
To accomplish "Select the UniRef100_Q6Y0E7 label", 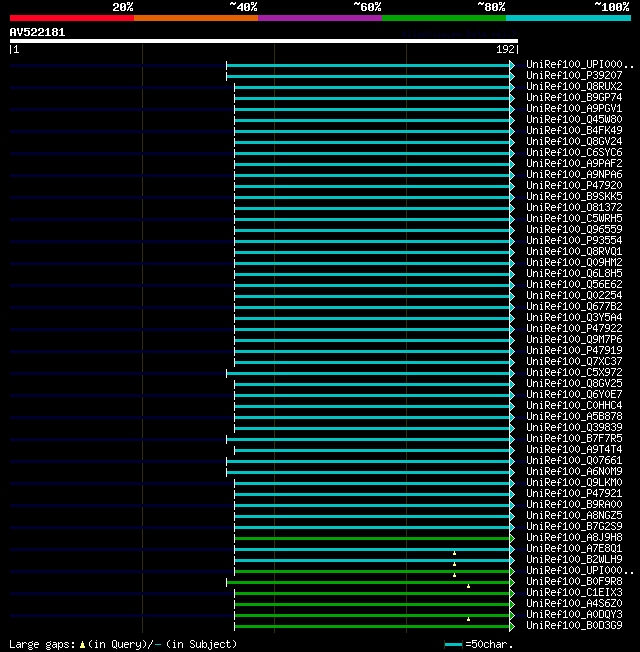I will (x=574, y=395).
